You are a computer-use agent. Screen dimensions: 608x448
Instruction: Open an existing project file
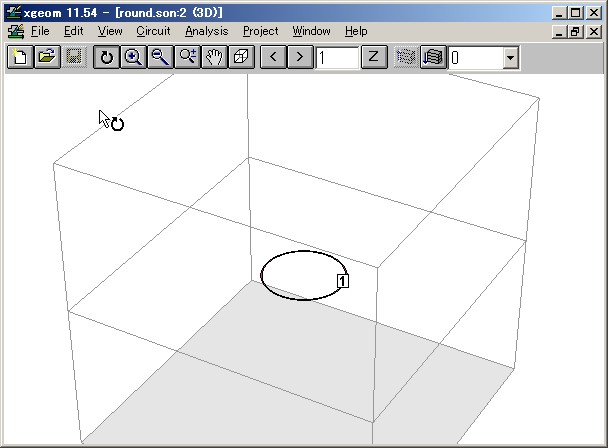(x=47, y=57)
